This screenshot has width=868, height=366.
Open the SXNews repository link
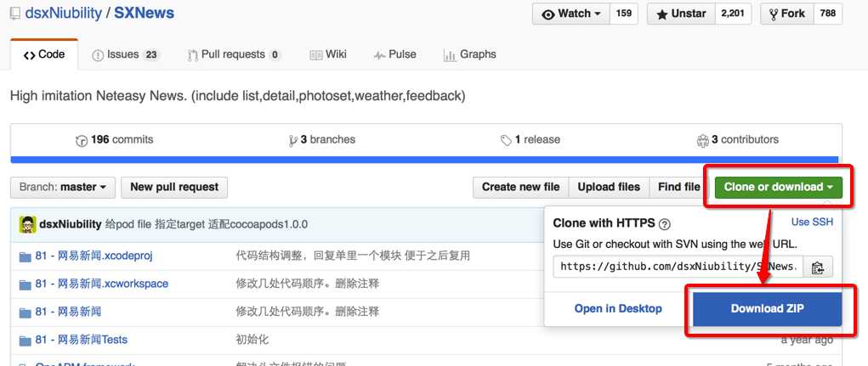[144, 14]
